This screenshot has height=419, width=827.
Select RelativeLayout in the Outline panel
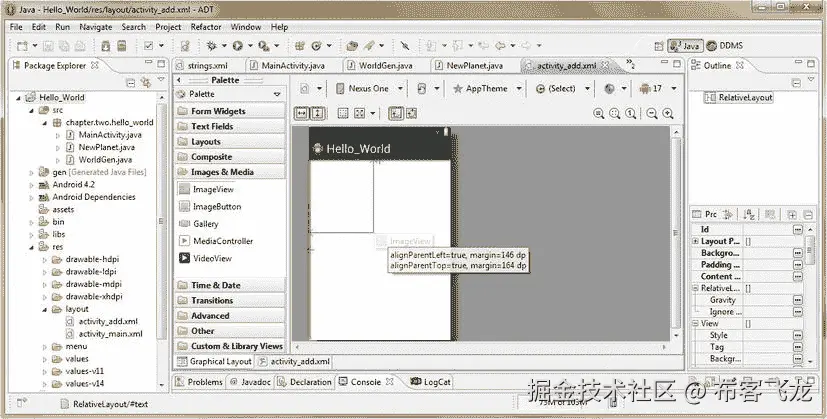click(x=738, y=98)
